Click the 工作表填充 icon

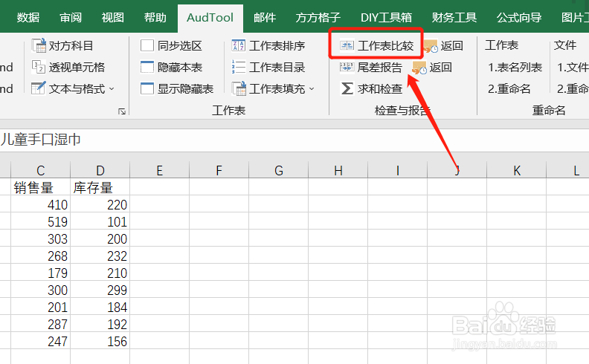click(239, 89)
